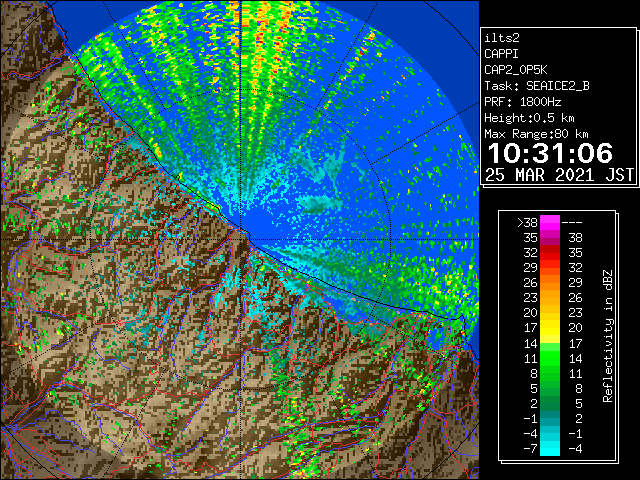Click the radar site at the crosshair center
The height and width of the screenshot is (480, 640).
point(241,240)
